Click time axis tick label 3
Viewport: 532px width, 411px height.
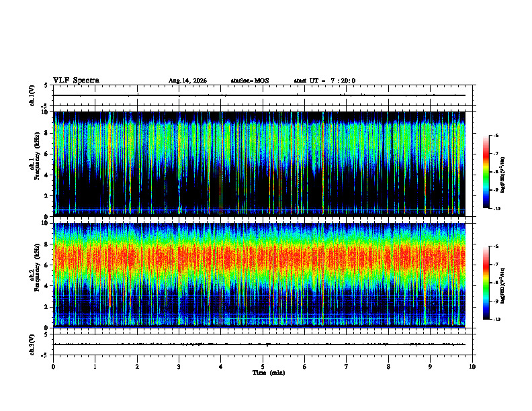179,367
